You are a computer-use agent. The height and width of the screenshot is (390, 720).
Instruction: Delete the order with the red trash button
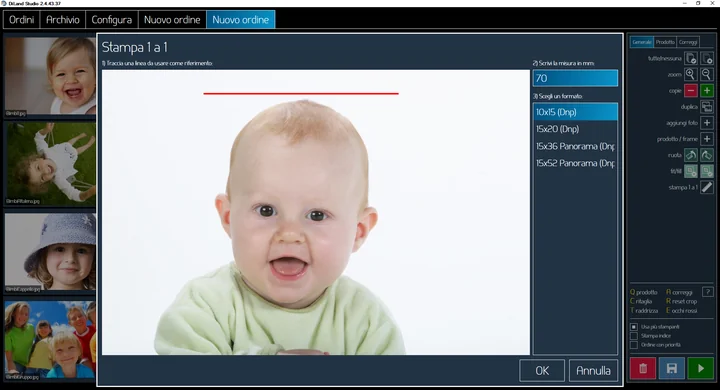click(643, 368)
